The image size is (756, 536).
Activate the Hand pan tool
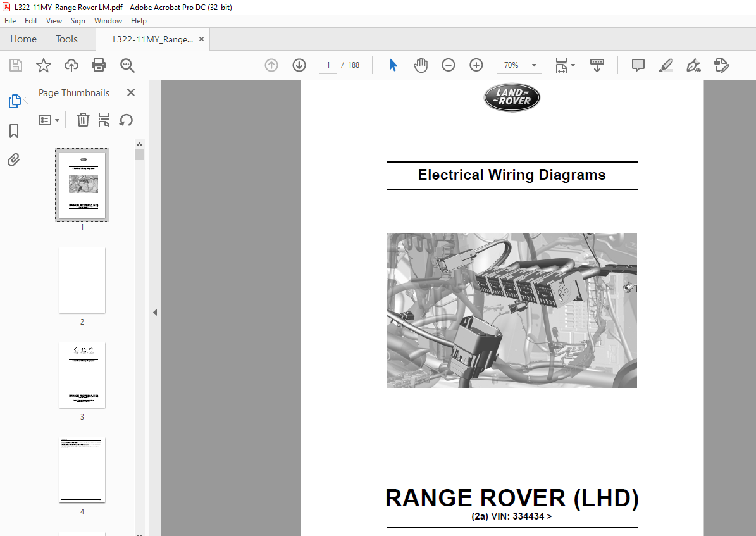click(x=421, y=65)
